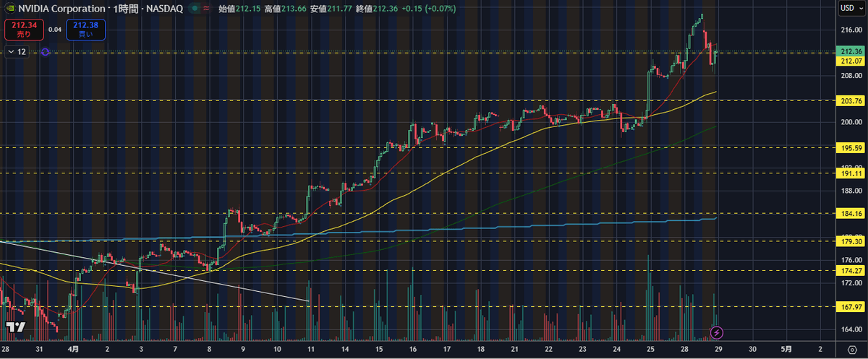Screen dimensions: 868x359
Task: Click the red approximate-data status icon
Action: 208,8
